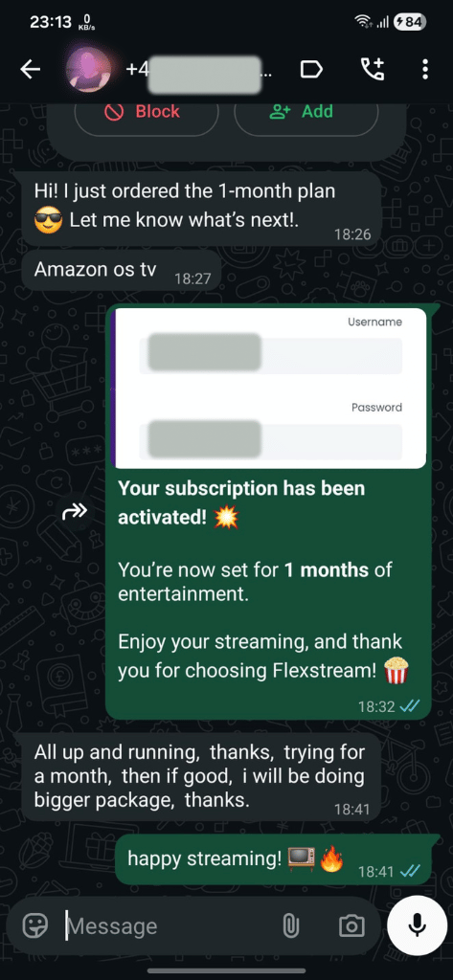Tap the back arrow in chat header

[x=30, y=69]
